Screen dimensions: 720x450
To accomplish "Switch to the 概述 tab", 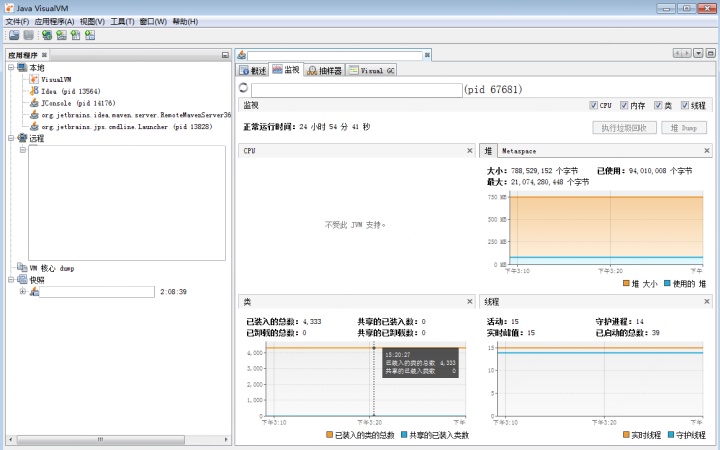I will tap(253, 70).
